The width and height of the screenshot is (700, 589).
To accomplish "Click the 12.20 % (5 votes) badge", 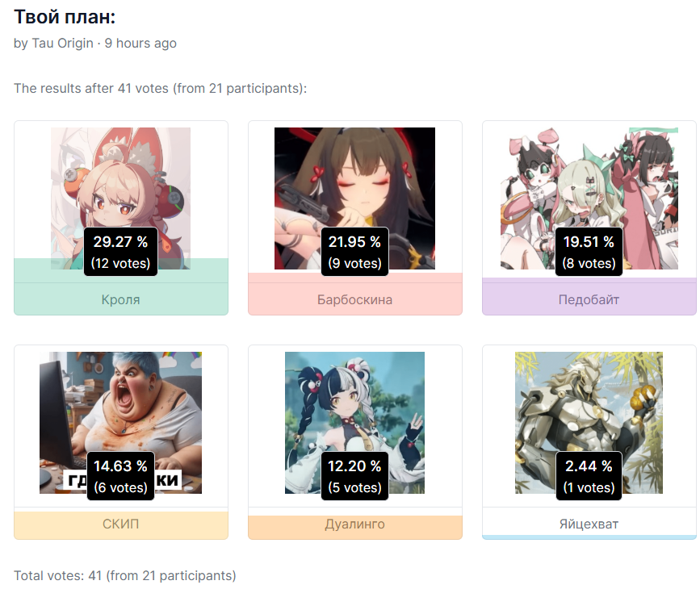I will 355,476.
